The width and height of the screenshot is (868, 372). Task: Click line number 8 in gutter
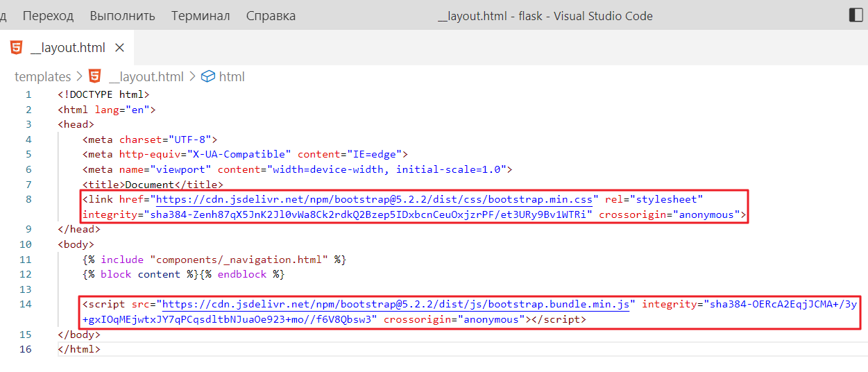(x=28, y=199)
